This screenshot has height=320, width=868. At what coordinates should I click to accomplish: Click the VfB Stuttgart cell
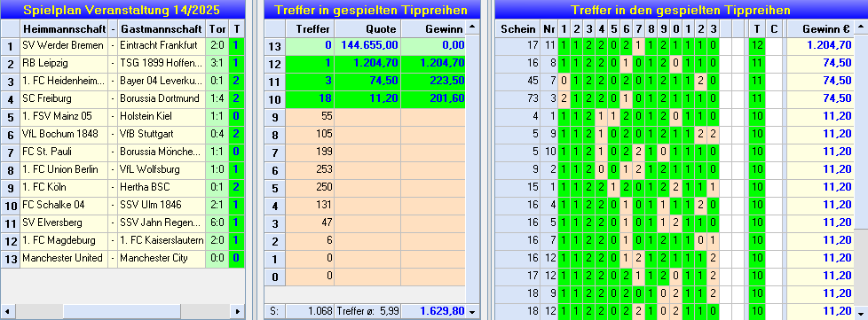tap(162, 134)
